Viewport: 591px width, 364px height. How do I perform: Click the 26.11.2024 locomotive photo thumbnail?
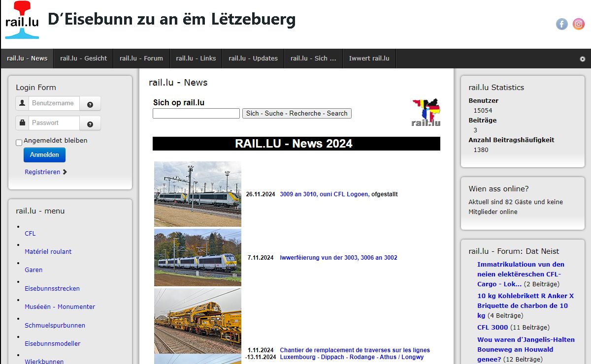(198, 194)
